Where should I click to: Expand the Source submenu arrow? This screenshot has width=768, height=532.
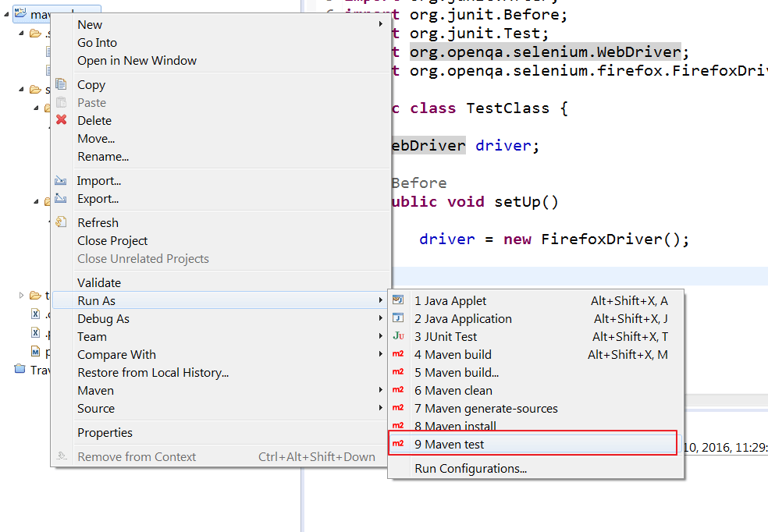[x=381, y=408]
